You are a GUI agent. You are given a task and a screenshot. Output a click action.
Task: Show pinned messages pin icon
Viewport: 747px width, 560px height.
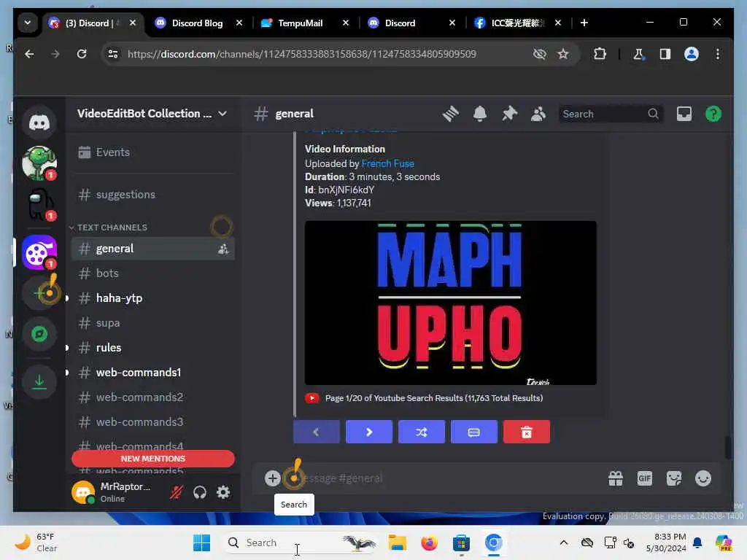pos(509,114)
